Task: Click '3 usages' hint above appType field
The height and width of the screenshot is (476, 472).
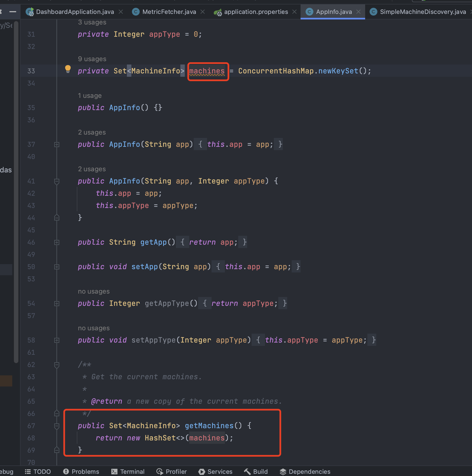Action: click(x=92, y=22)
